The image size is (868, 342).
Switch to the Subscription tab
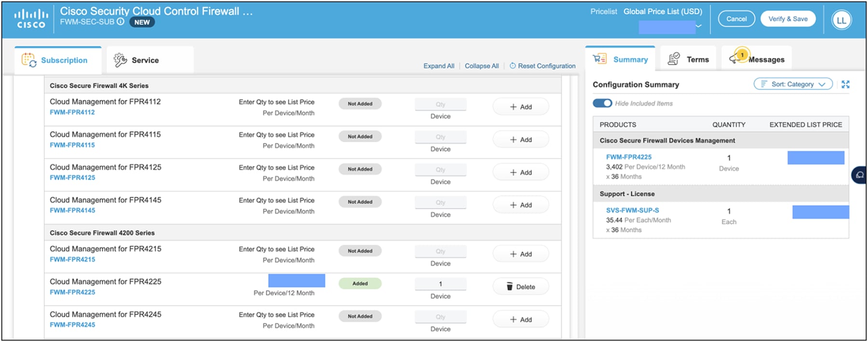click(x=58, y=60)
